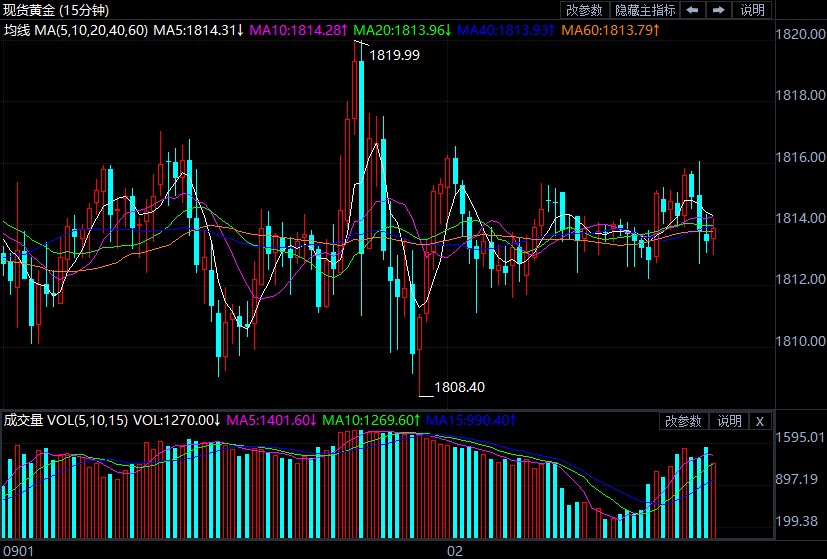Click the 1595.01 volume axis label
The image size is (827, 559).
pyautogui.click(x=800, y=437)
